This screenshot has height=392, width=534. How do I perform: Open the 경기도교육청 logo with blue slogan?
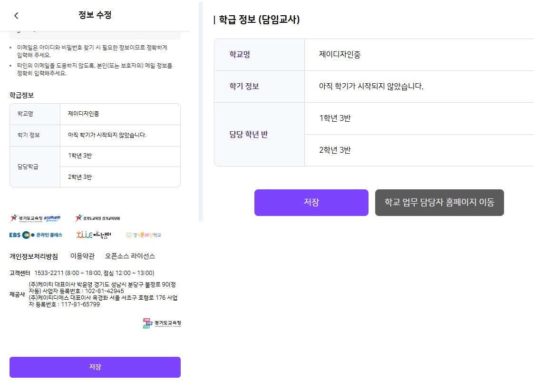tap(35, 218)
